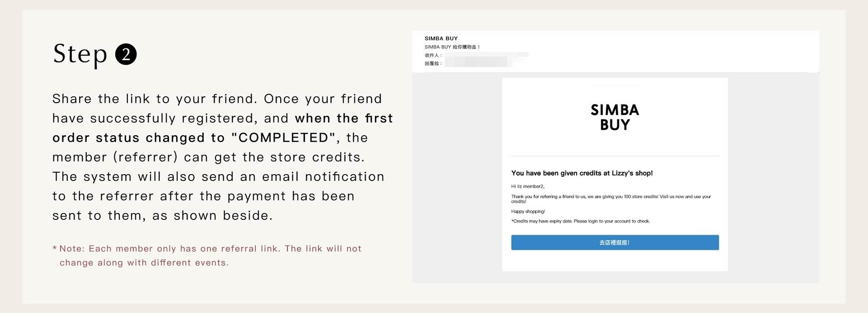
Task: Click the circled number 2 icon
Action: click(126, 55)
